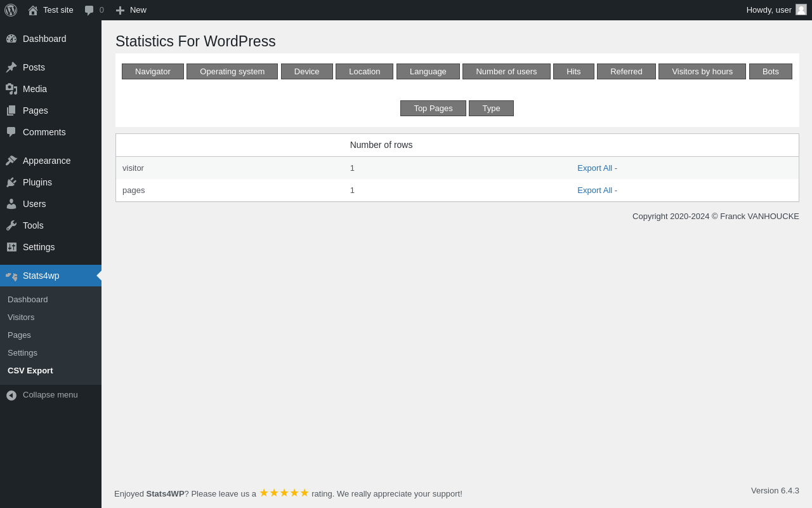Click the Plugins plug icon
Image resolution: width=812 pixels, height=508 pixels.
[11, 182]
